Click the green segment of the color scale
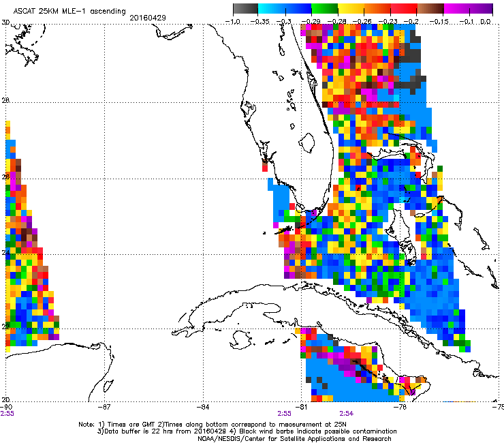Viewport: 504px width, 443px height. 324,9
